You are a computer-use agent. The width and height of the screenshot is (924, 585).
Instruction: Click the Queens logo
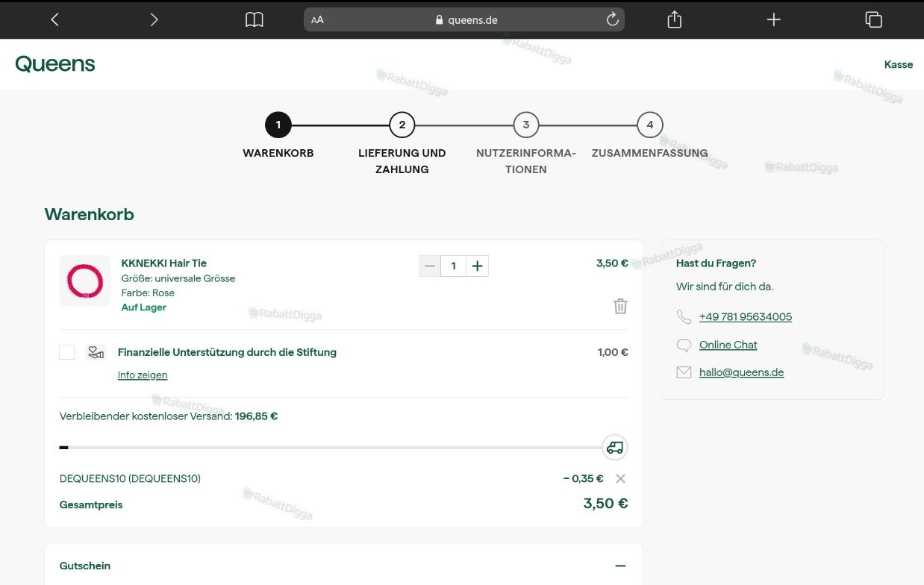(55, 64)
